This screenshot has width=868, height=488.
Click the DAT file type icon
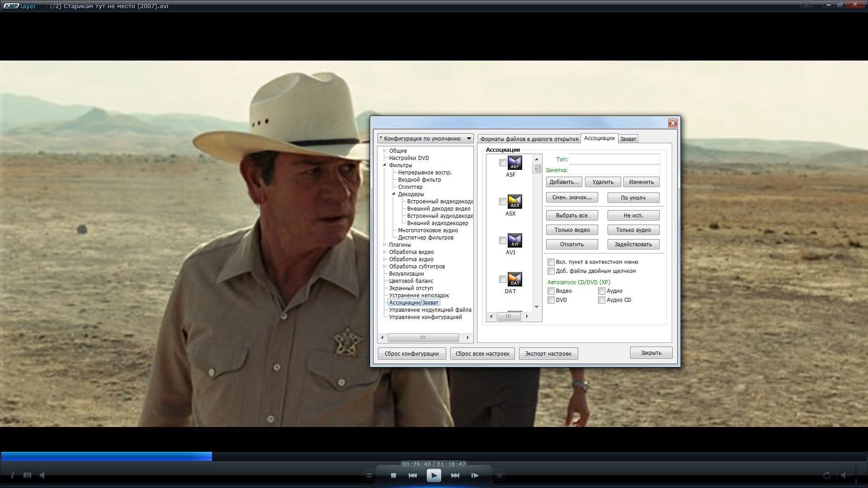coord(514,279)
